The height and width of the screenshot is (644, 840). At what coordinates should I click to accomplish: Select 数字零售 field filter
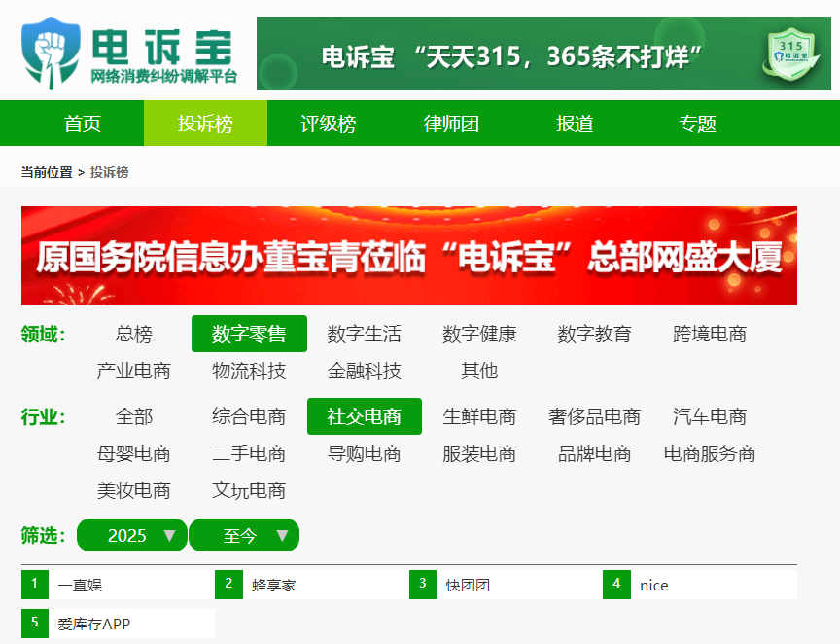click(x=249, y=334)
